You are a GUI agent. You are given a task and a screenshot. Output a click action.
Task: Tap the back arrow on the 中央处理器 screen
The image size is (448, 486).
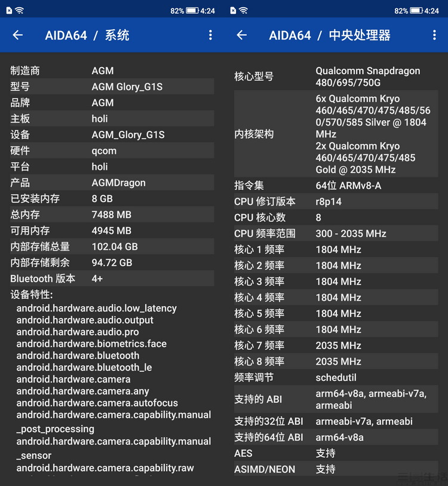tap(242, 35)
